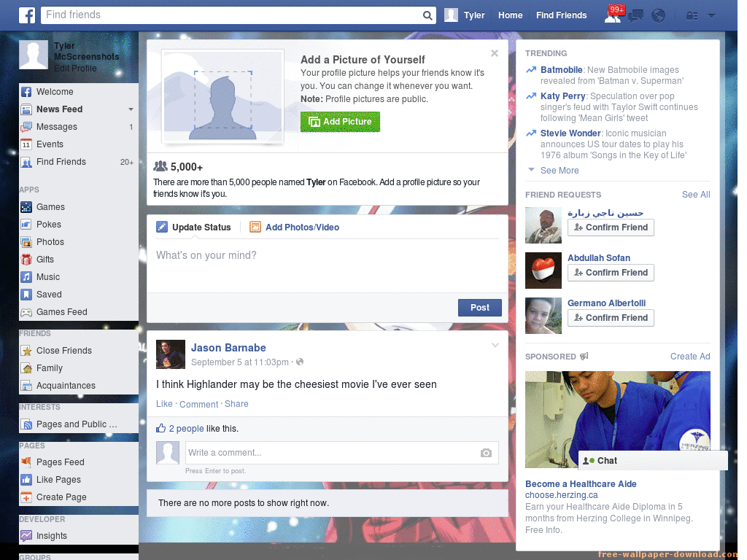
Task: Open the Events calendar icon
Action: pyautogui.click(x=26, y=144)
